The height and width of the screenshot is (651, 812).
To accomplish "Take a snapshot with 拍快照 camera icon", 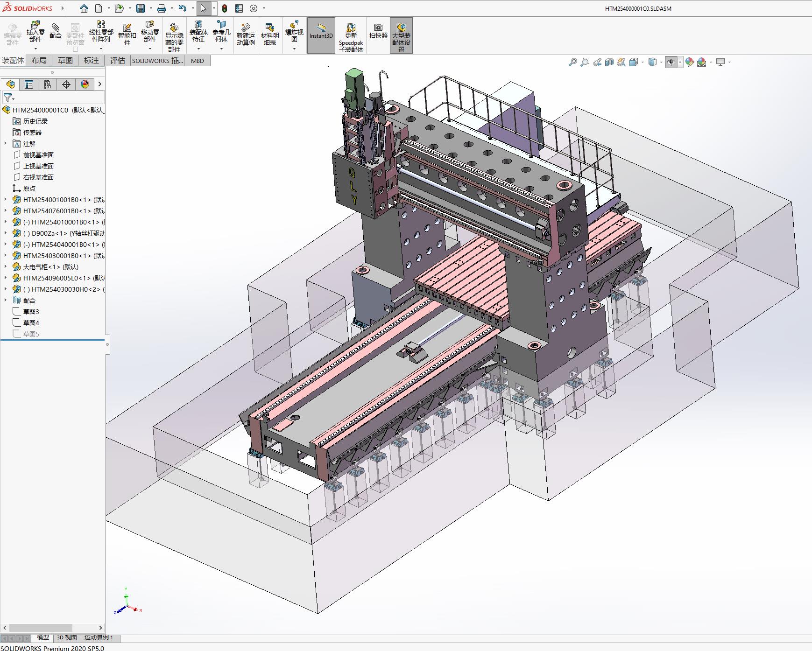I will 378,31.
